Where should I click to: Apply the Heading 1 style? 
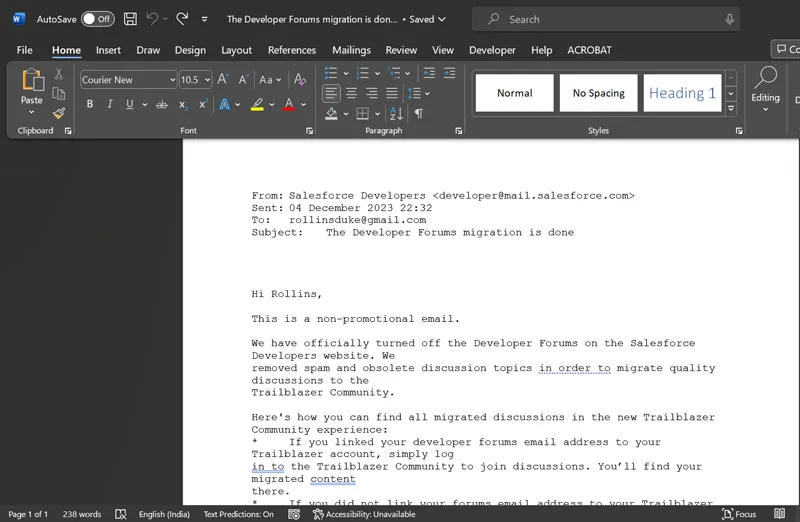click(682, 93)
